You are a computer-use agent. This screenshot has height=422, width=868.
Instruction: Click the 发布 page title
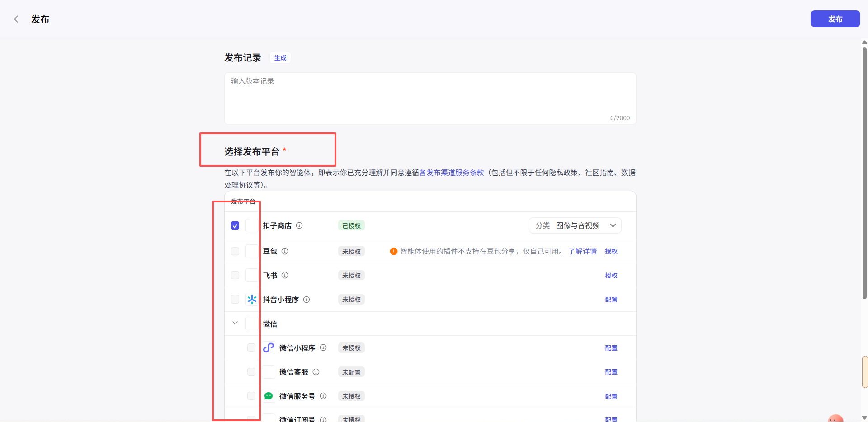coord(40,19)
